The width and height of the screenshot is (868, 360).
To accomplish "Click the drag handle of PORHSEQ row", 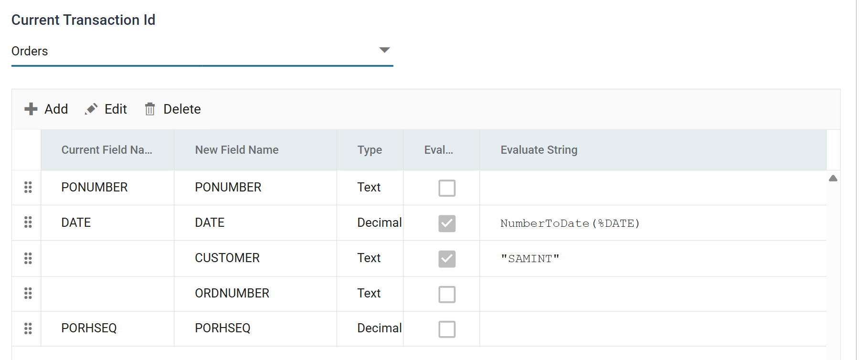I will 28,328.
